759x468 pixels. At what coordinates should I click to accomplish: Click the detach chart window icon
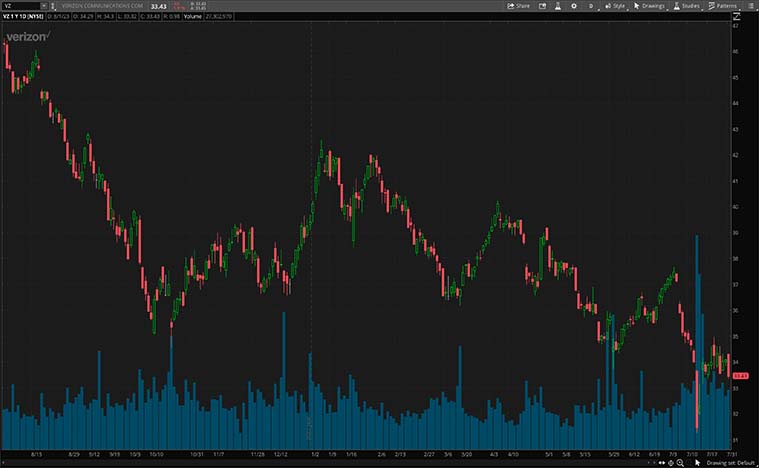point(543,6)
